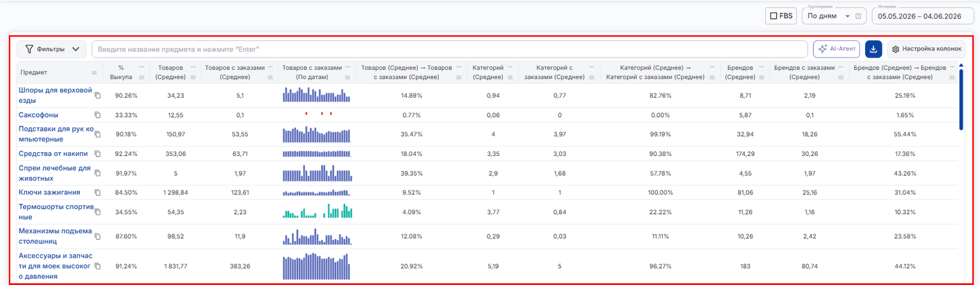
Task: Copy the Ключи зажигания item name icon
Action: tap(98, 192)
